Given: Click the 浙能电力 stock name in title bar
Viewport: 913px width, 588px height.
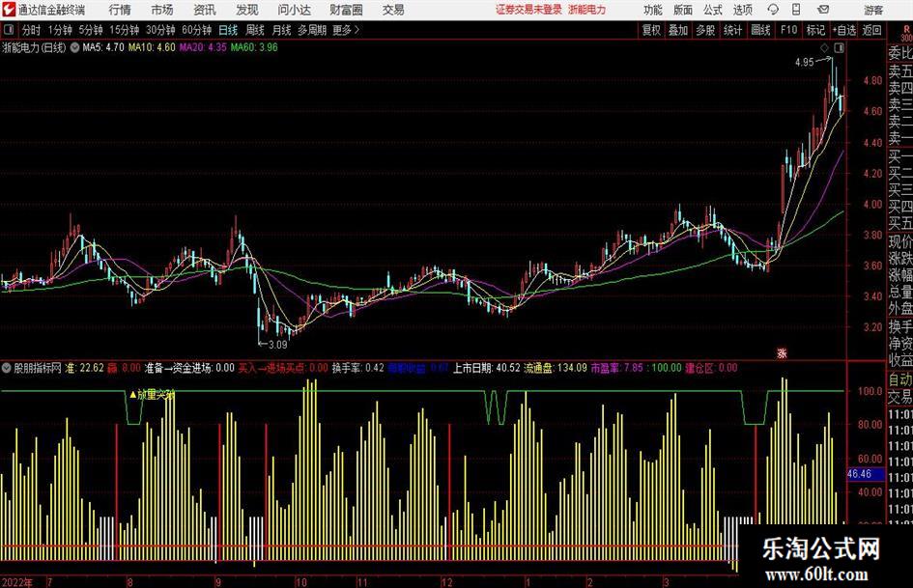Looking at the screenshot, I should click(x=587, y=10).
